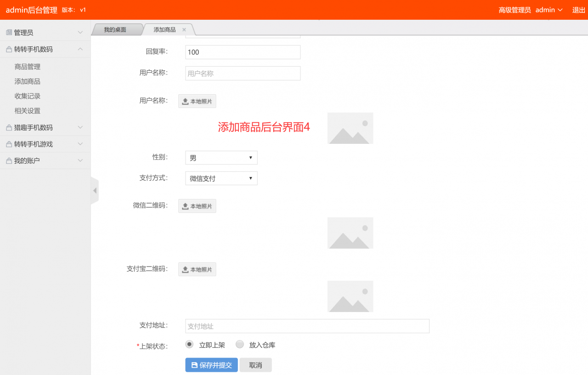The height and width of the screenshot is (375, 588).
Task: Open the 性别 dropdown showing 男
Action: [x=221, y=158]
